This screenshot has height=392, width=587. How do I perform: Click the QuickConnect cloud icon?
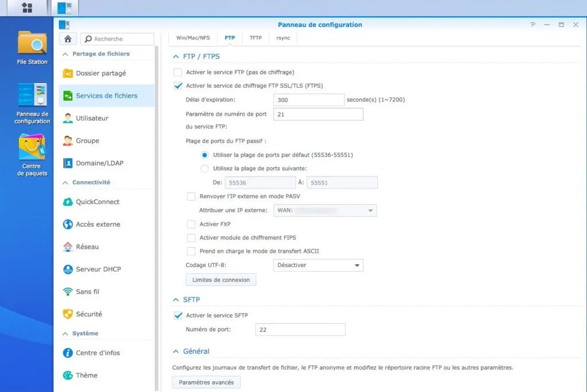(68, 202)
